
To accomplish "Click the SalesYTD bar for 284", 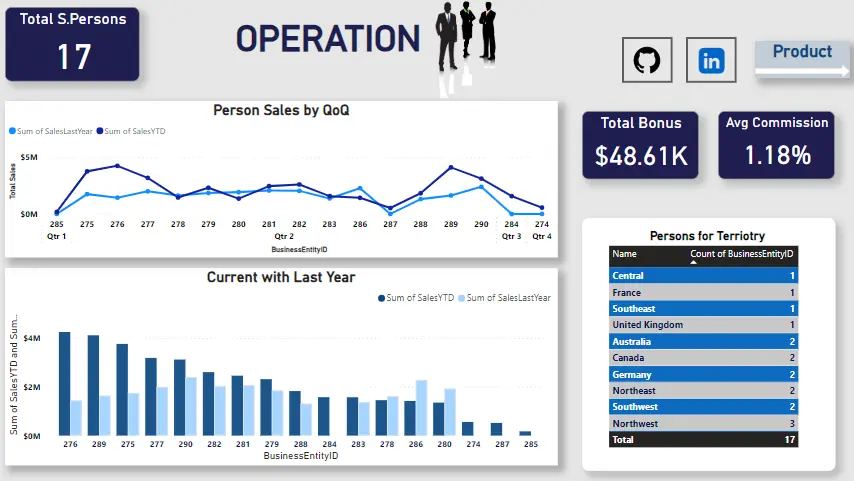I will pos(324,416).
